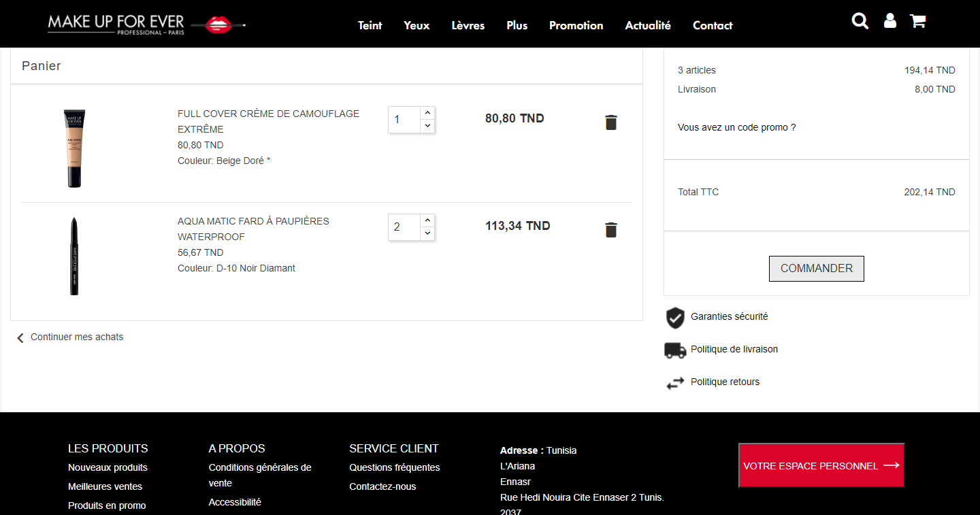The height and width of the screenshot is (515, 980).
Task: Open the Teint menu
Action: [370, 25]
